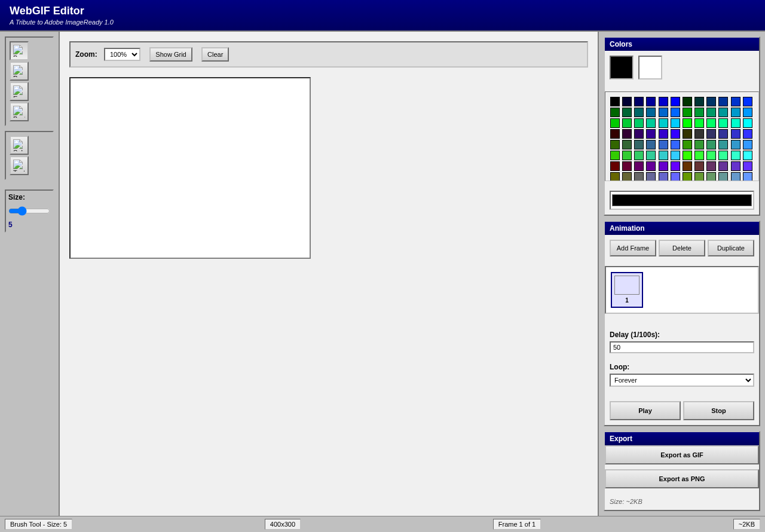This screenshot has width=765, height=532.
Task: Play the animation
Action: pos(645,410)
